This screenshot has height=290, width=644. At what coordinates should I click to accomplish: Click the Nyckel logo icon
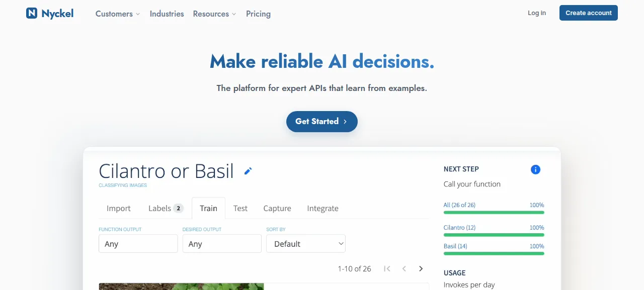32,13
